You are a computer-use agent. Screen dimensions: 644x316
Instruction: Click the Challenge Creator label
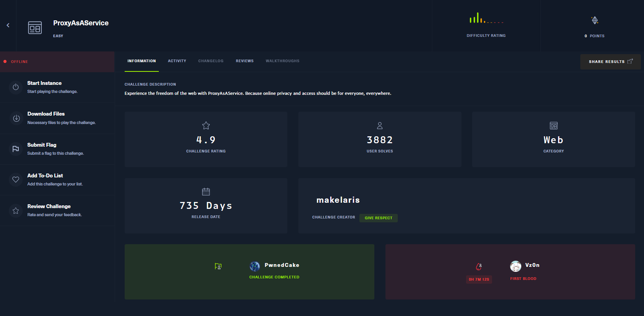pos(334,217)
